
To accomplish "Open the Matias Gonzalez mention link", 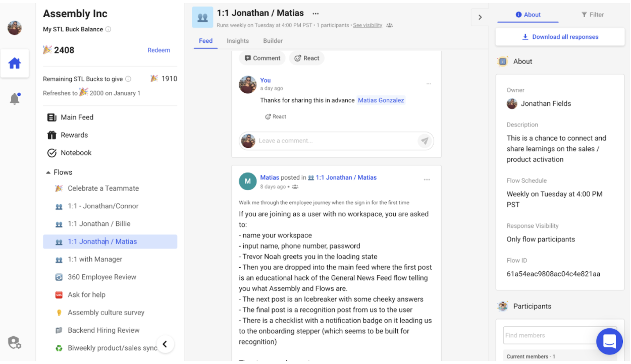I will [381, 100].
